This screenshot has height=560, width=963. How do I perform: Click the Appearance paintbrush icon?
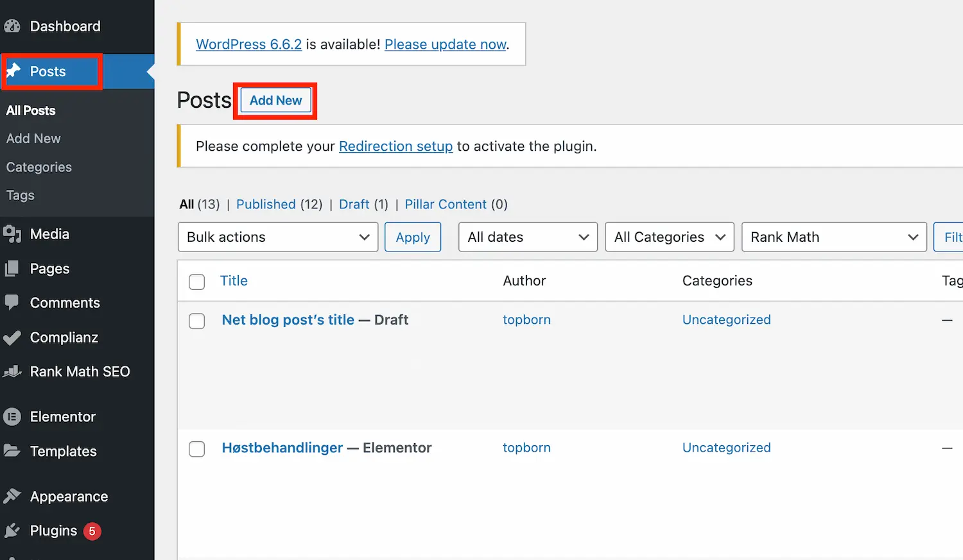pyautogui.click(x=12, y=496)
